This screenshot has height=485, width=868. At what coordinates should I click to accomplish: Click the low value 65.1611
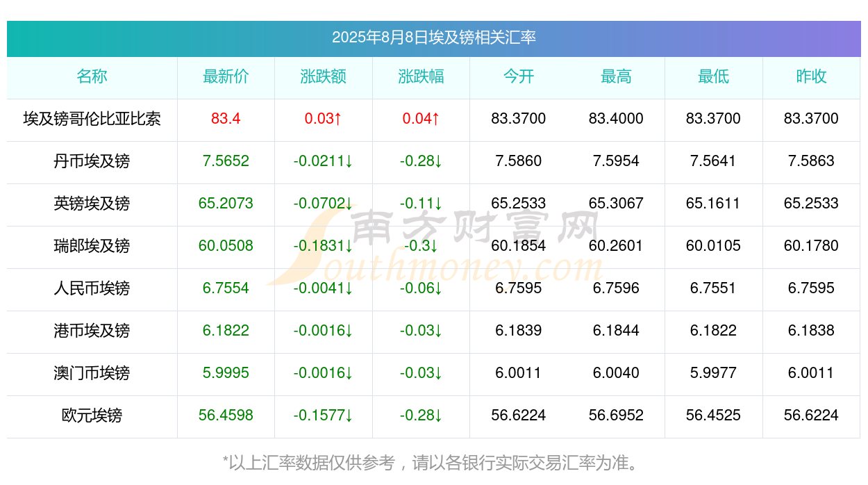714,204
